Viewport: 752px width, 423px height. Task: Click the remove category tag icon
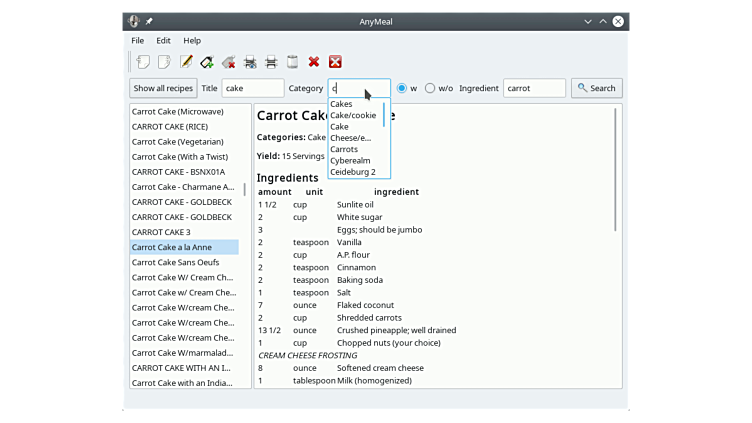pyautogui.click(x=229, y=62)
